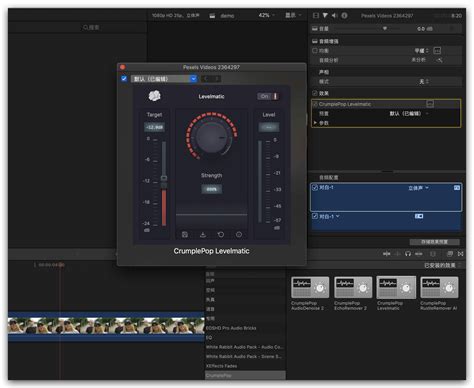474x388 pixels.
Task: Select CrumplePop RustleRemover AI effect thumbnail
Action: tap(439, 287)
